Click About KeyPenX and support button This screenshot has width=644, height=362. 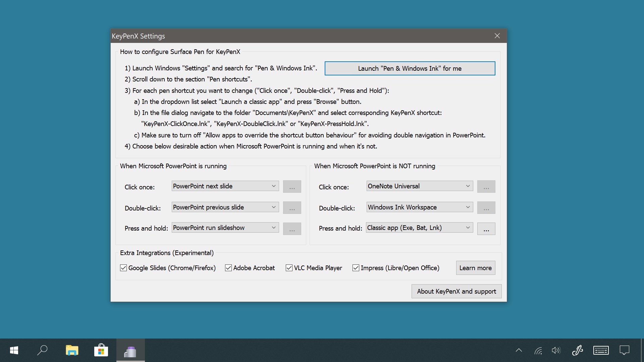click(456, 291)
